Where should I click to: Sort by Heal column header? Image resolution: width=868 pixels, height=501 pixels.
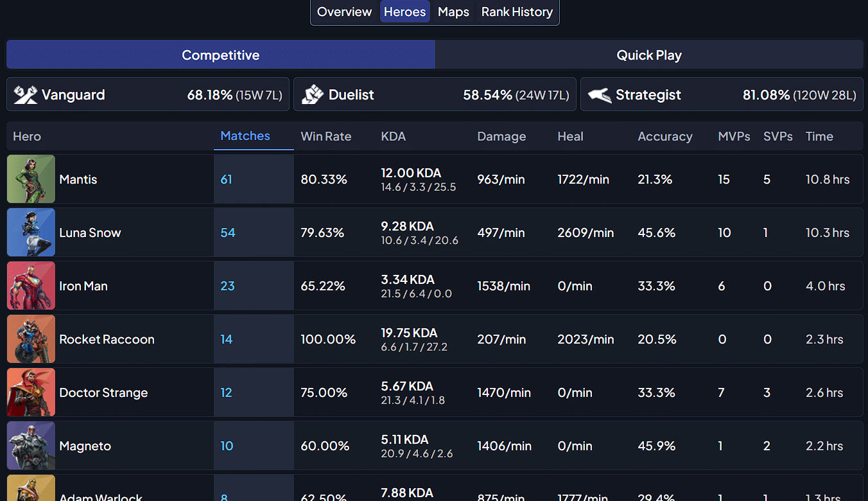click(570, 136)
